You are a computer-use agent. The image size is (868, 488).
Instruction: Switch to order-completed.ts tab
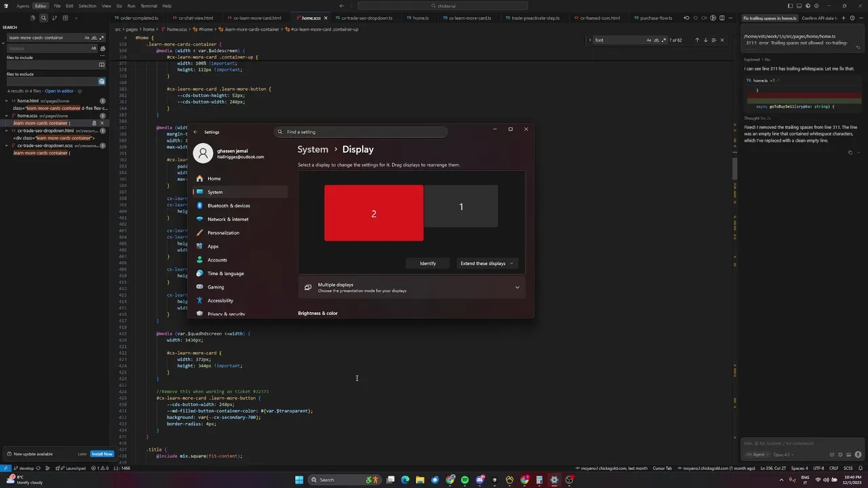pos(136,18)
